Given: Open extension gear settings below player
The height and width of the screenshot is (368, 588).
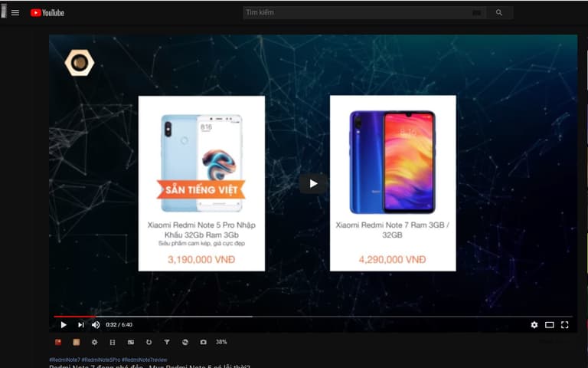Looking at the screenshot, I should [94, 342].
